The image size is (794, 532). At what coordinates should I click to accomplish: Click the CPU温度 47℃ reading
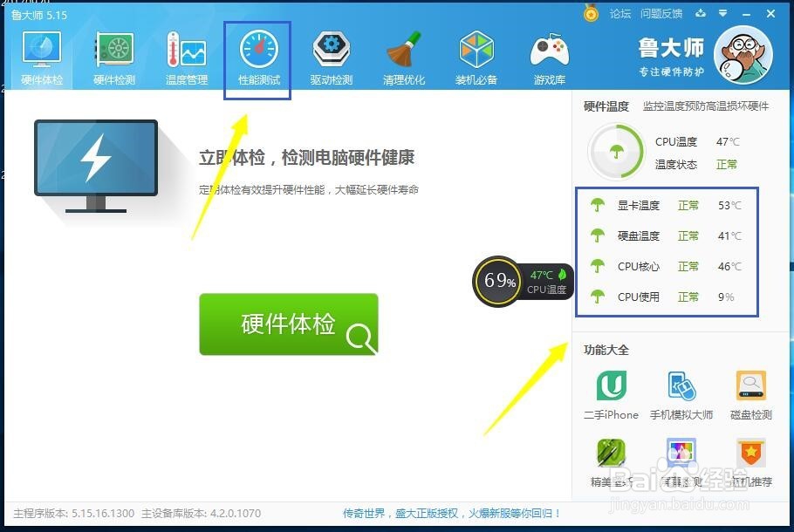698,142
